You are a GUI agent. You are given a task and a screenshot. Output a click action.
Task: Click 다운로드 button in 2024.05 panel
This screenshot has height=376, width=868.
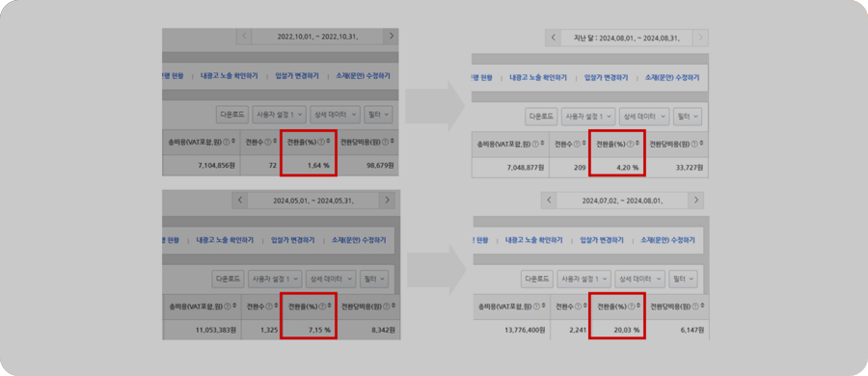pyautogui.click(x=228, y=279)
